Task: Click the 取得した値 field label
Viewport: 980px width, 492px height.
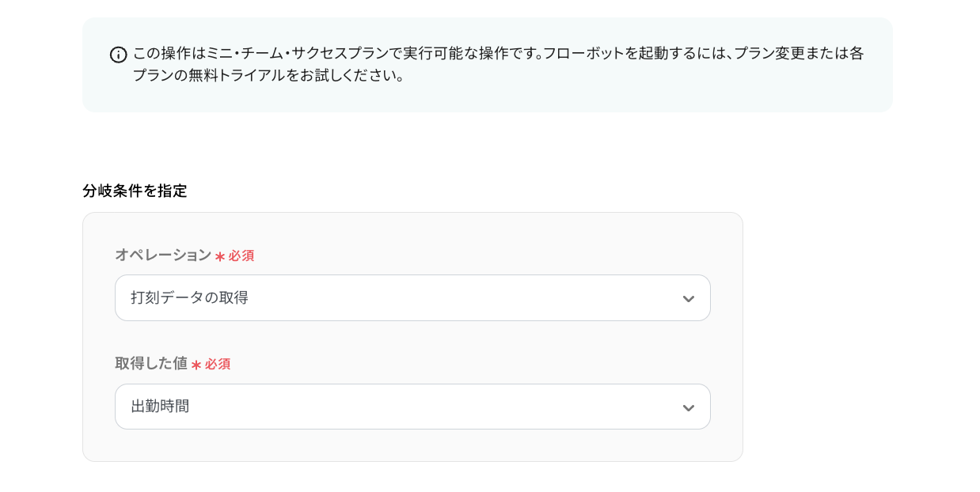Action: [151, 364]
